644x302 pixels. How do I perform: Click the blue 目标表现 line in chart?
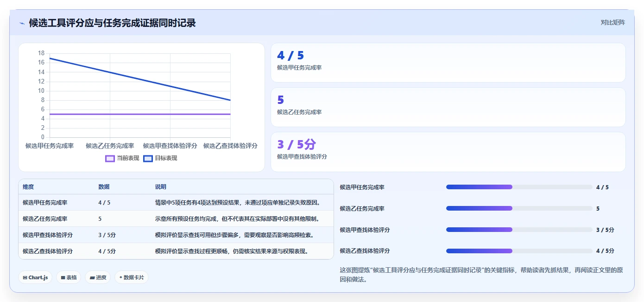coord(140,79)
